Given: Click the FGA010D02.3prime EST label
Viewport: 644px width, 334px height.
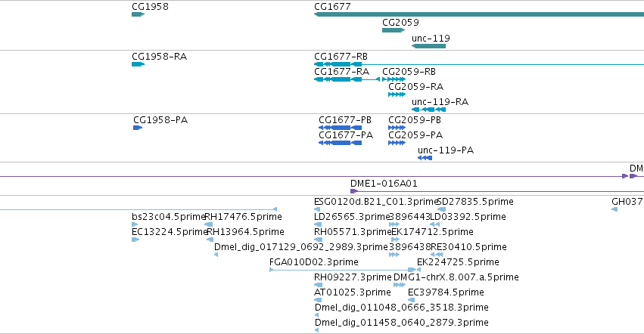Looking at the screenshot, I should 314,263.
